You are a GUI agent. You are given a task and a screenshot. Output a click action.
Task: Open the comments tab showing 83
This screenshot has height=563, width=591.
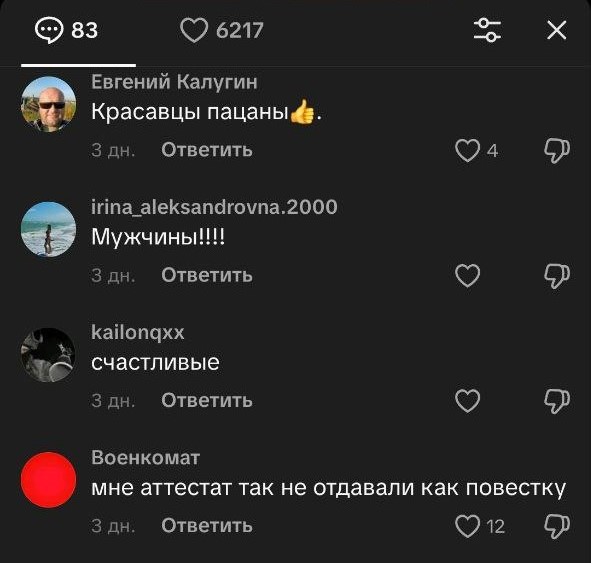pyautogui.click(x=66, y=30)
